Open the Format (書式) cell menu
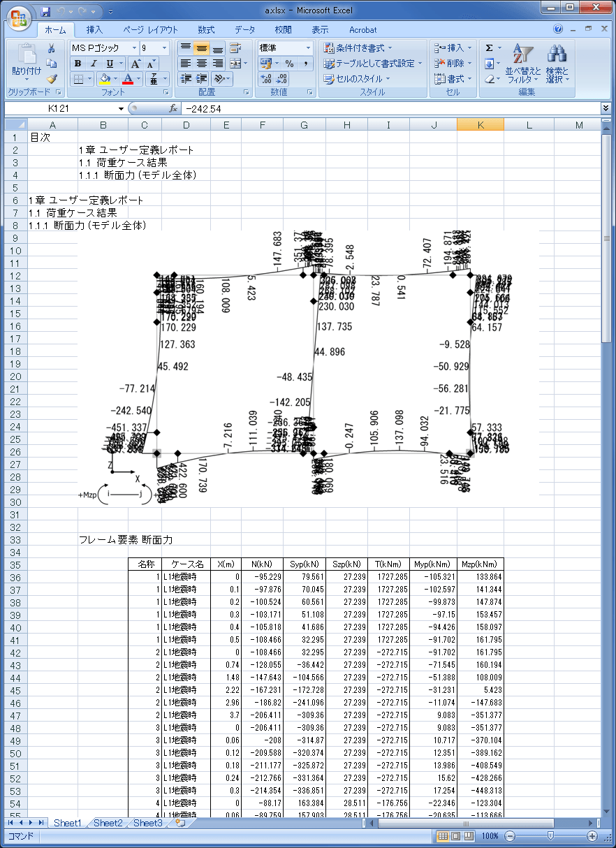Viewport: 616px width, 848px height. pos(453,79)
